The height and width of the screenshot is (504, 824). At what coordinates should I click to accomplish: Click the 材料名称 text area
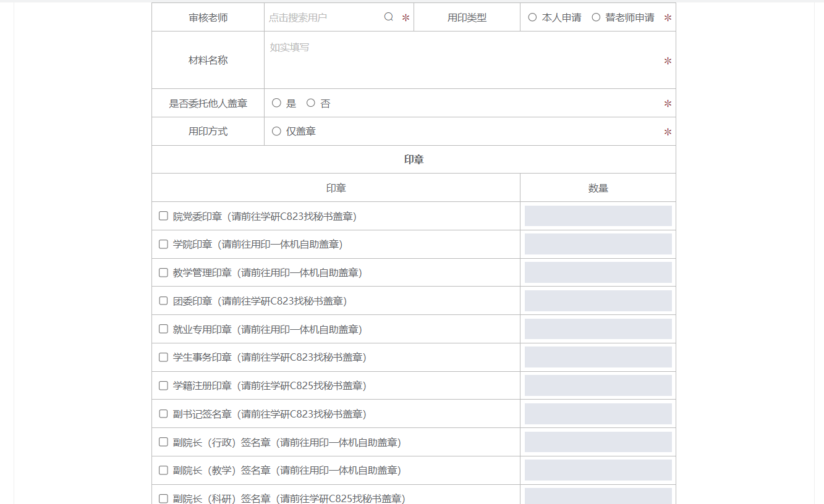pos(464,60)
